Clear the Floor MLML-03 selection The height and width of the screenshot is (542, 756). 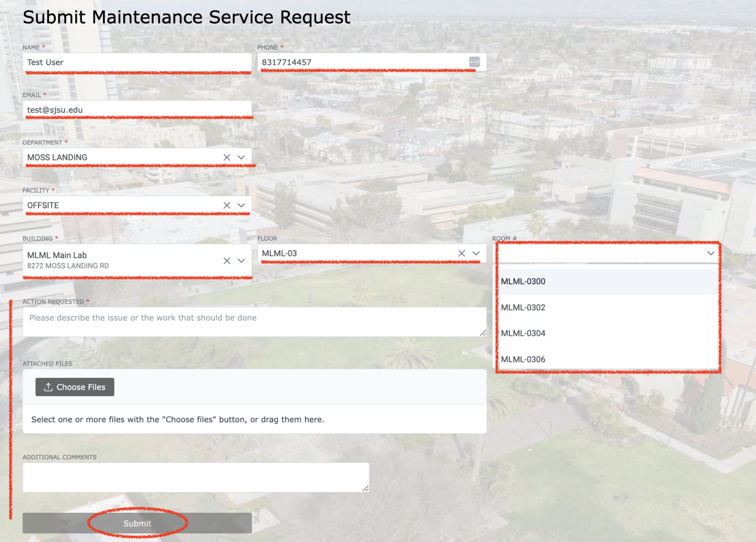coord(462,254)
